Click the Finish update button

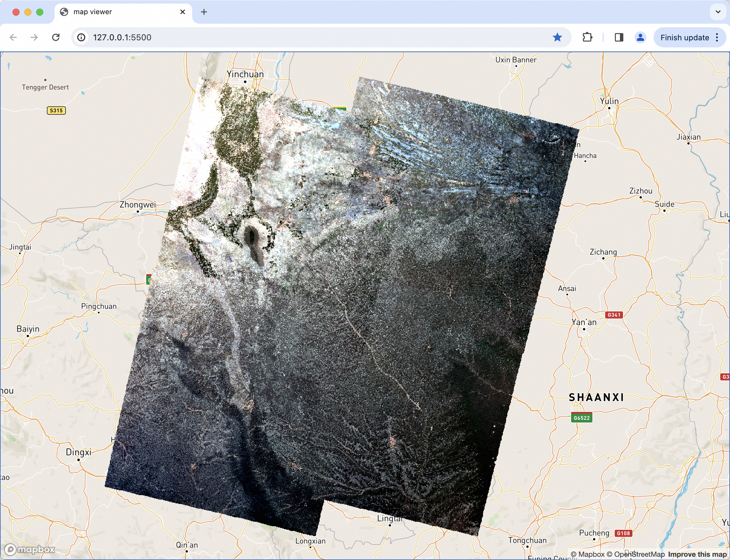coord(684,37)
